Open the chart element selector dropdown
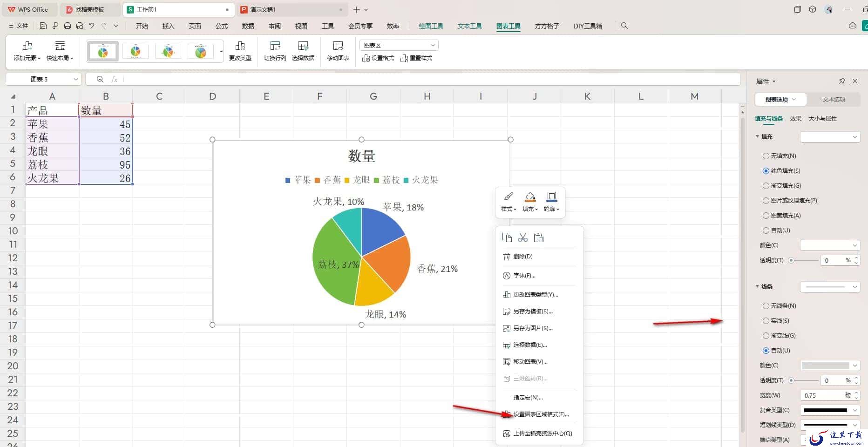 [x=399, y=45]
